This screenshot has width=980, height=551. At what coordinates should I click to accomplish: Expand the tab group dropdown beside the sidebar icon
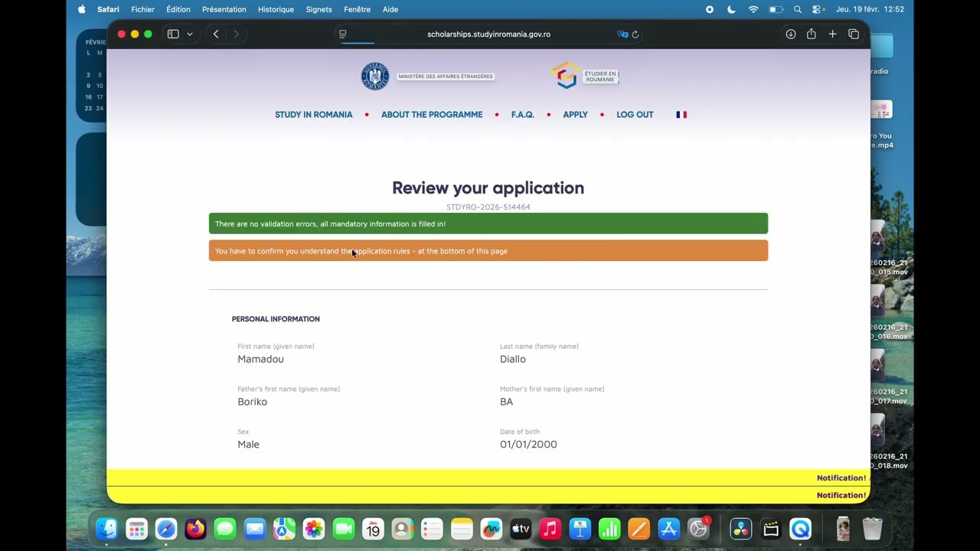[x=190, y=34]
